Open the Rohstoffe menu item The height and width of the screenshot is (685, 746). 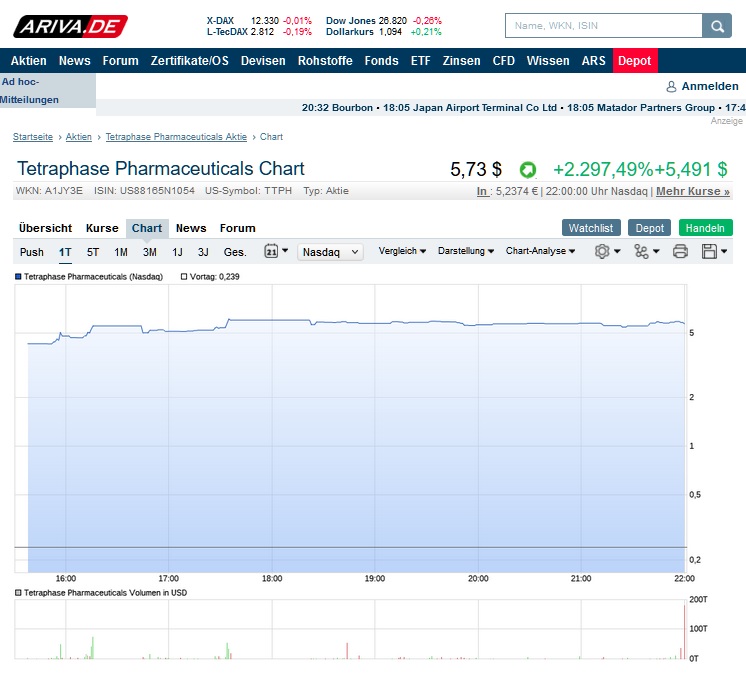[x=325, y=61]
